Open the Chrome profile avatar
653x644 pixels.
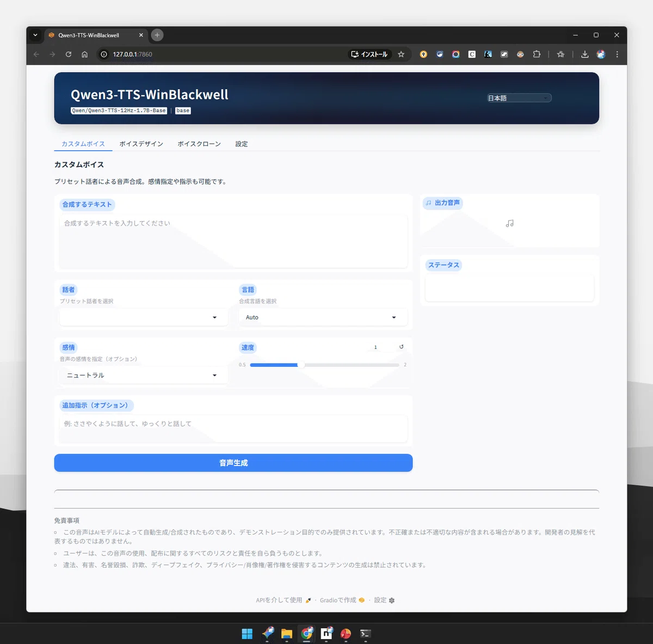coord(601,54)
